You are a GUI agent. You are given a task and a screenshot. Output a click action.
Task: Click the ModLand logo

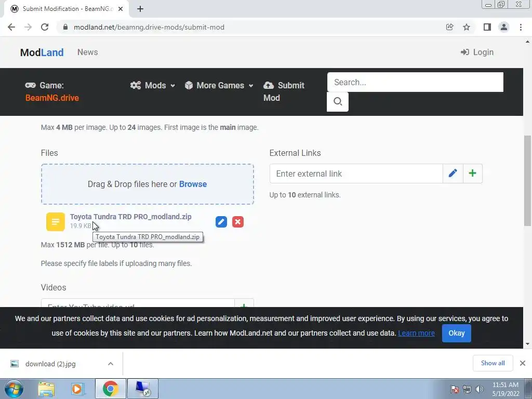pos(42,52)
